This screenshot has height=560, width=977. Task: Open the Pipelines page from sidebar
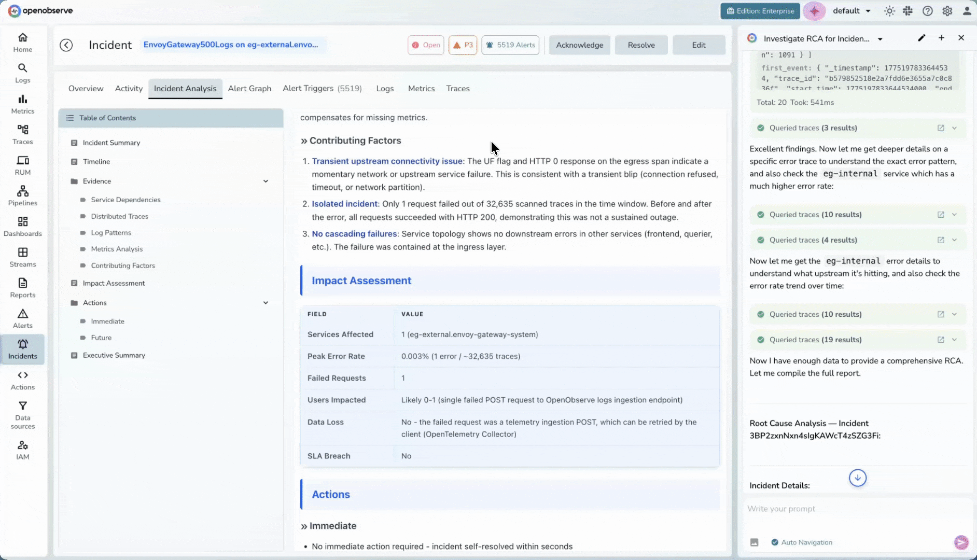point(22,196)
